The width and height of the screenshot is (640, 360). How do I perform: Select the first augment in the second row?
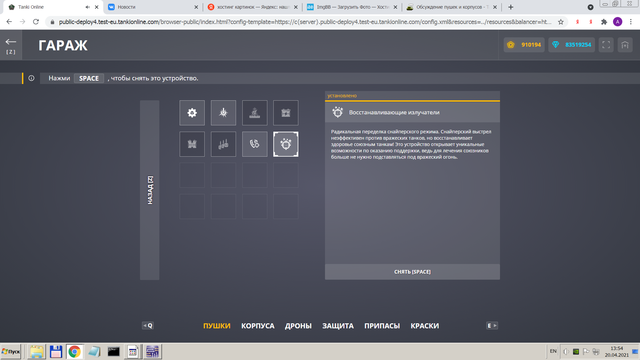coord(192,144)
